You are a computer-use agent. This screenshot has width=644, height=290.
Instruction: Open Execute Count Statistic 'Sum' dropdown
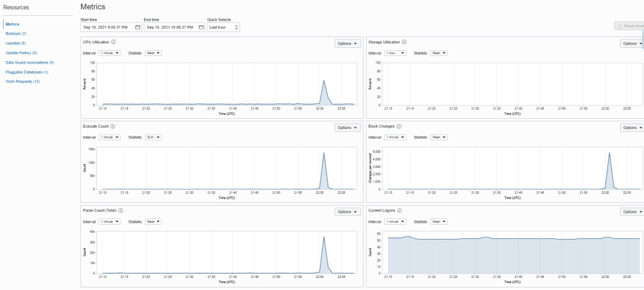[x=153, y=137]
